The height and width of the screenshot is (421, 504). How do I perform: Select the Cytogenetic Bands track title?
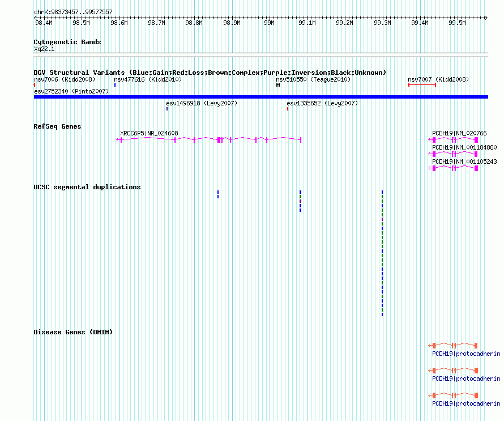coord(67,42)
